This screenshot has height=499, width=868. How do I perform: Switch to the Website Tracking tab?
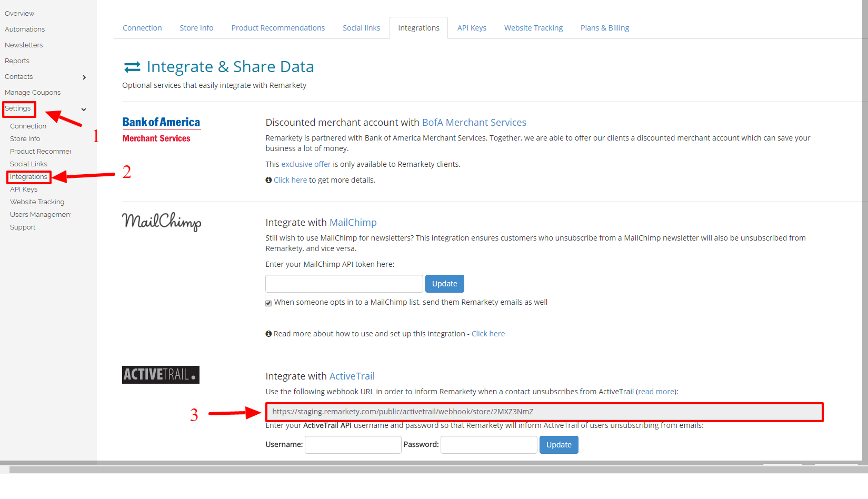tap(533, 28)
